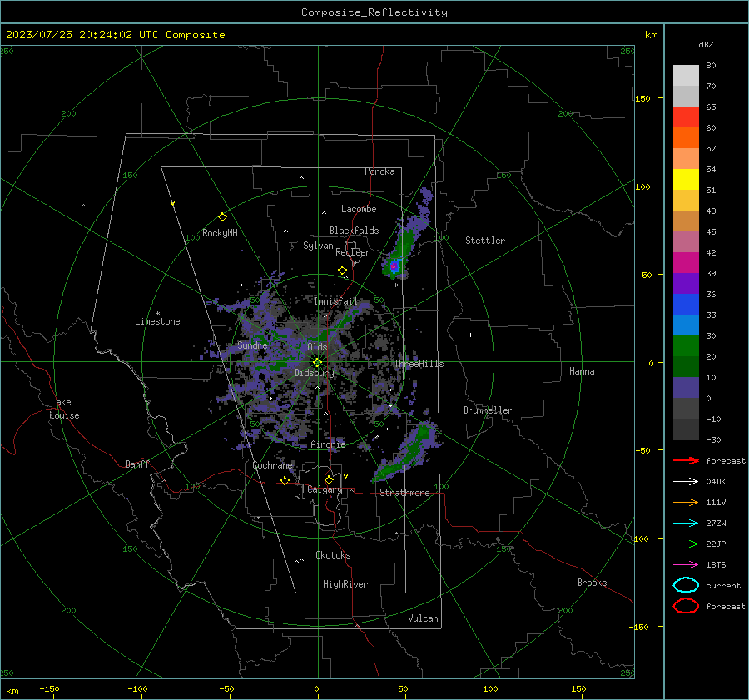Click the Sylvan town label
Image resolution: width=749 pixels, height=700 pixels.
318,246
